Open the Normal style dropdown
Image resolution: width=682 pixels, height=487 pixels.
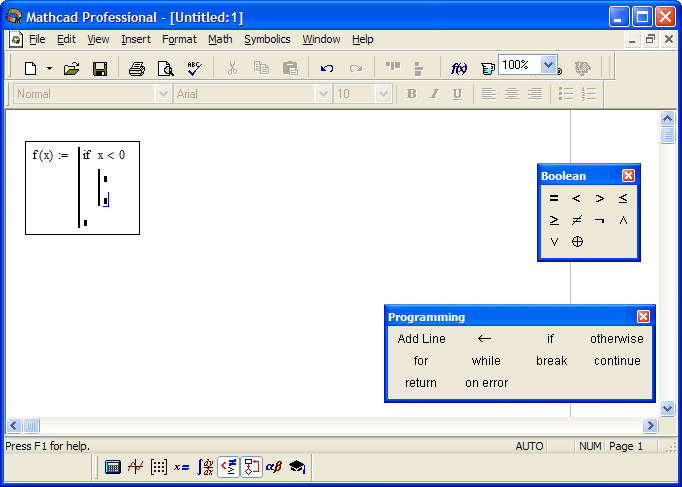[x=163, y=93]
